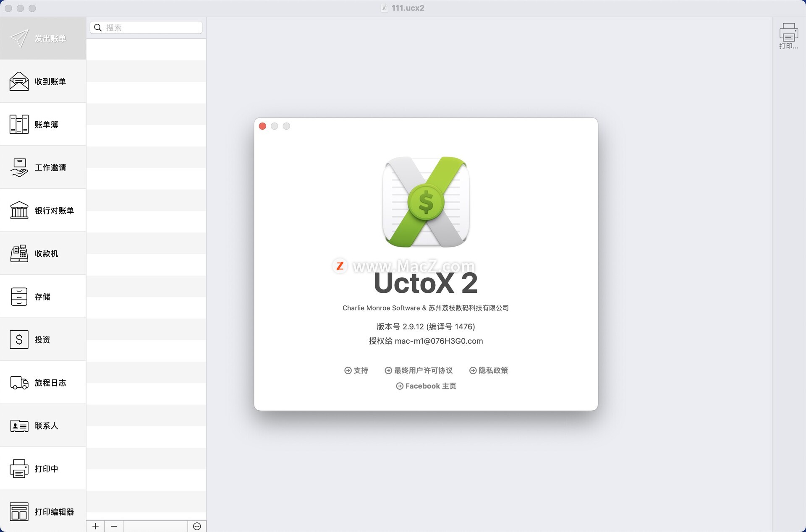Image resolution: width=806 pixels, height=532 pixels.
Task: Focus the 搜索 search field
Action: [x=146, y=28]
